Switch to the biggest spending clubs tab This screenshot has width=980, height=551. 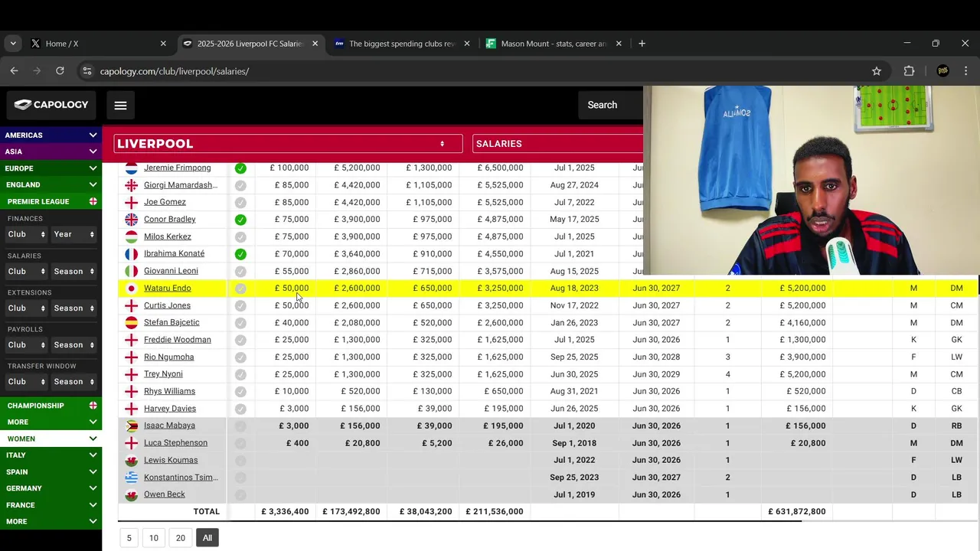[402, 44]
